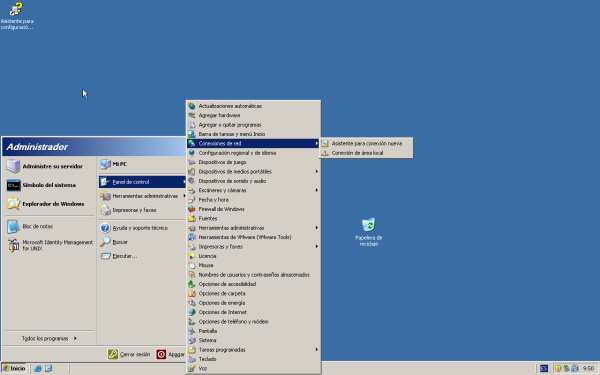Viewport: 600px width, 375px height.
Task: Click Símbolo del sistema icon
Action: click(13, 185)
